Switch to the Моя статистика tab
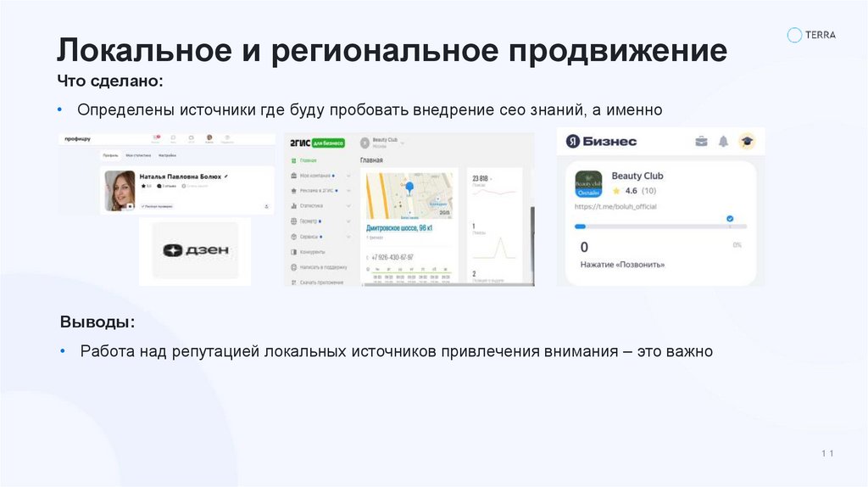 point(138,155)
